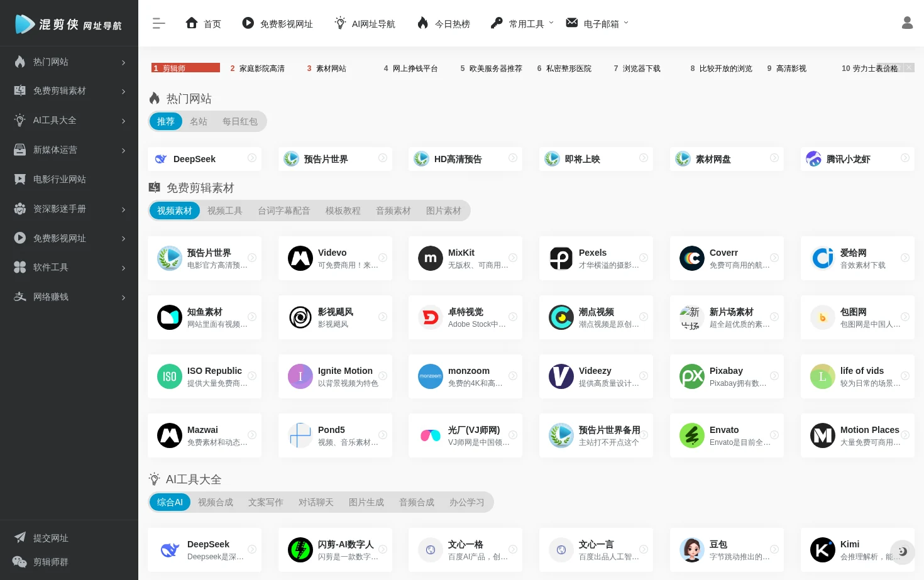Screen dimensions: 924x580
Task: Open the 豆包 avatar icon
Action: (692, 550)
